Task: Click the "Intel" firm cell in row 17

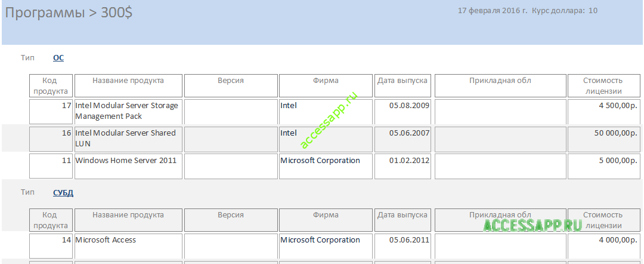Action: click(326, 112)
